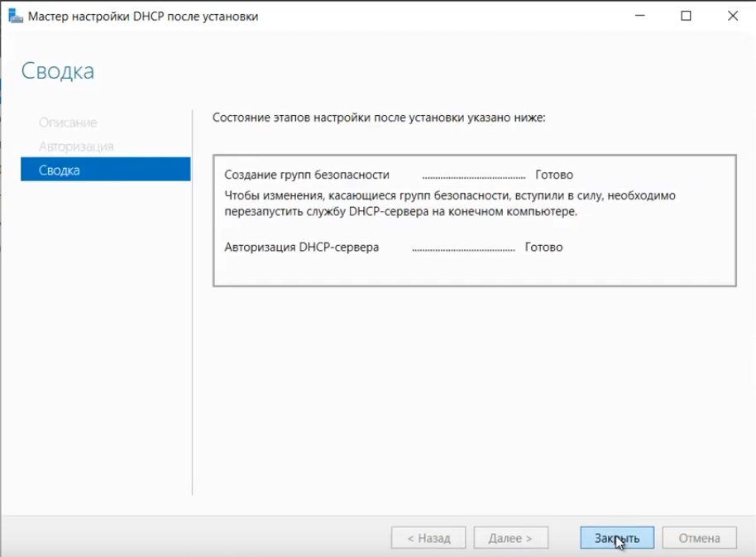The image size is (756, 557).
Task: Minimize the DHCP wizard window
Action: point(639,17)
